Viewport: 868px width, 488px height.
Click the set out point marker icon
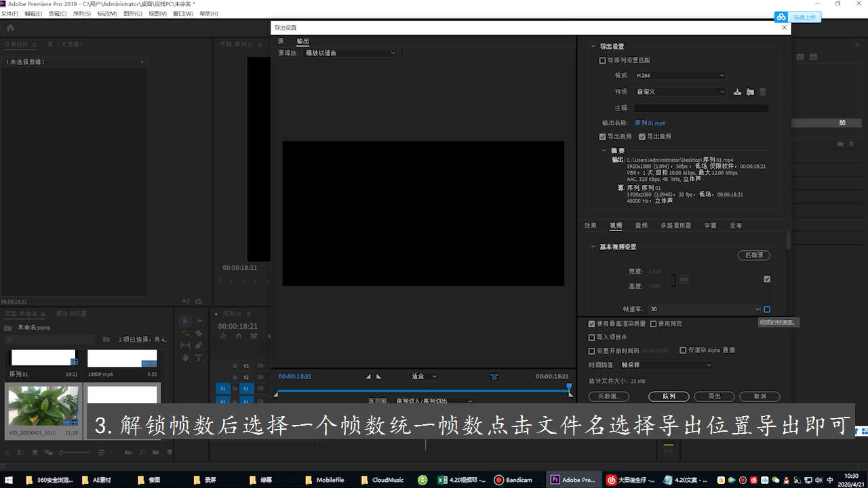click(x=378, y=376)
